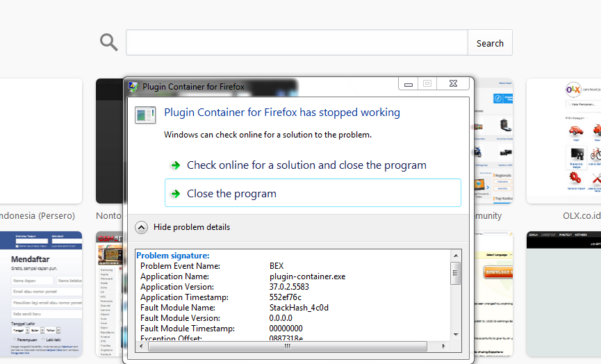Close the Plugin Container dialog

[x=453, y=83]
